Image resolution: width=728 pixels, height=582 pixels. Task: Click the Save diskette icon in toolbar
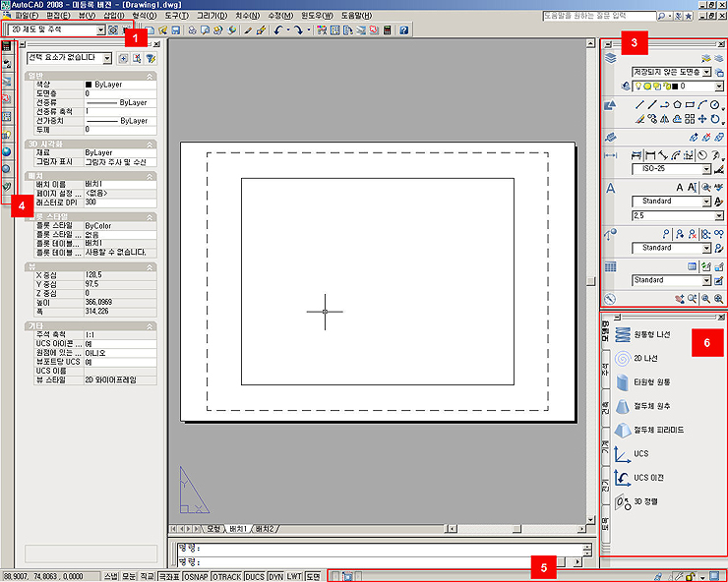(175, 30)
